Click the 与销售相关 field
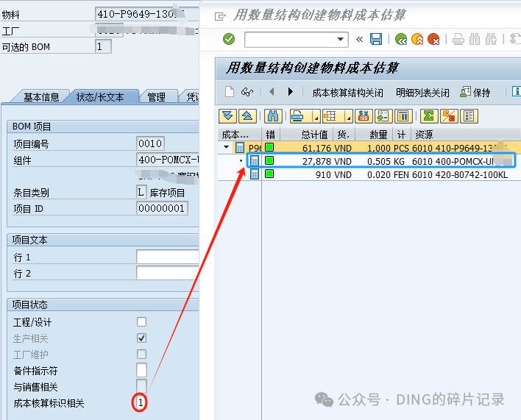 coord(141,386)
